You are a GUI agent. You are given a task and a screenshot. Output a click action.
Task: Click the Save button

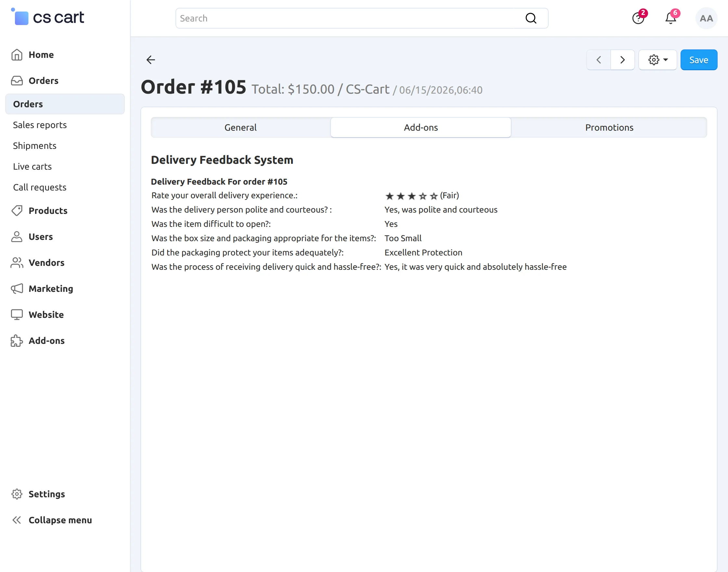699,60
